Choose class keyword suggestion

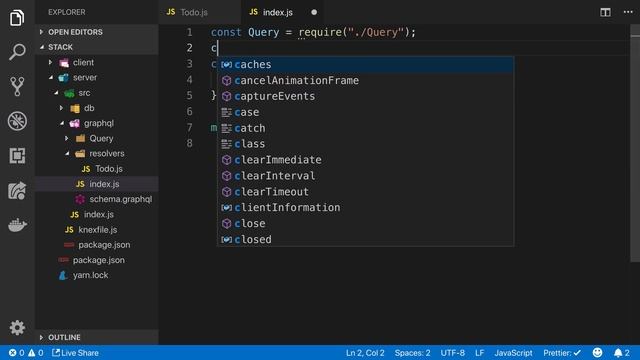(x=365, y=144)
